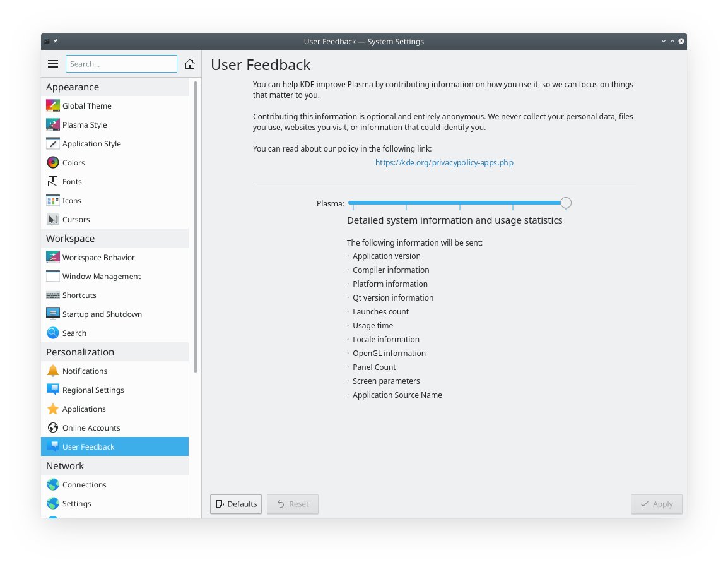Click the Defaults button
728x567 pixels.
pos(235,504)
